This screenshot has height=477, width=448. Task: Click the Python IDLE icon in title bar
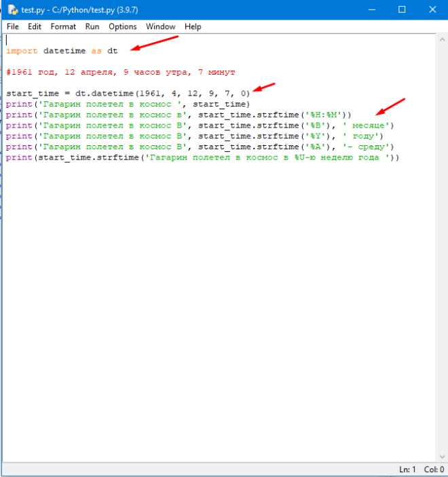click(x=13, y=9)
